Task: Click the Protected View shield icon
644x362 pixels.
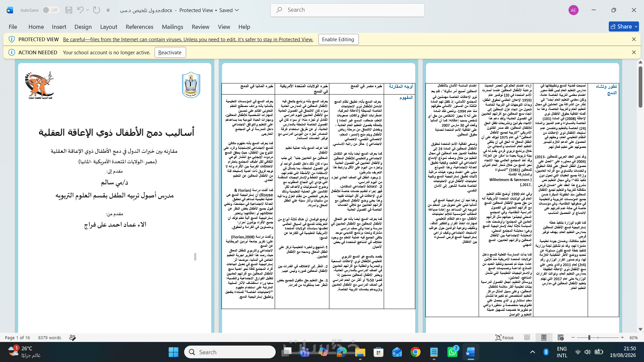Action: tap(12, 39)
